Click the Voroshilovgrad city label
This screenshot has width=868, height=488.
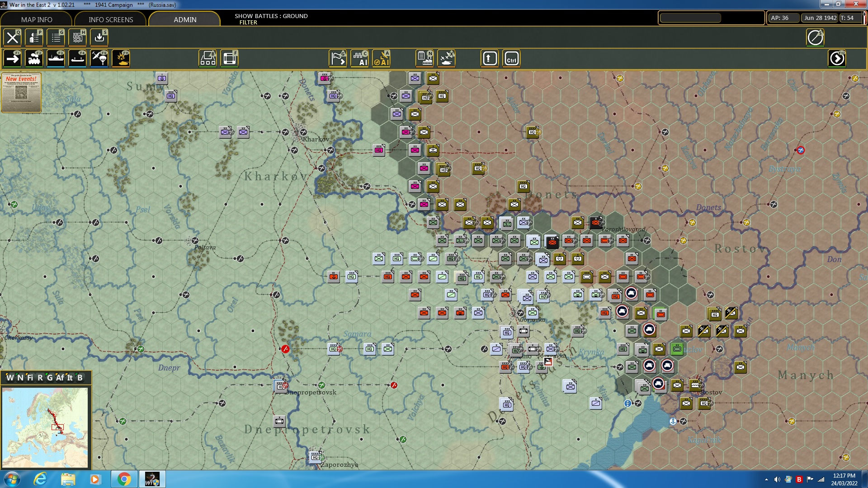coord(623,229)
